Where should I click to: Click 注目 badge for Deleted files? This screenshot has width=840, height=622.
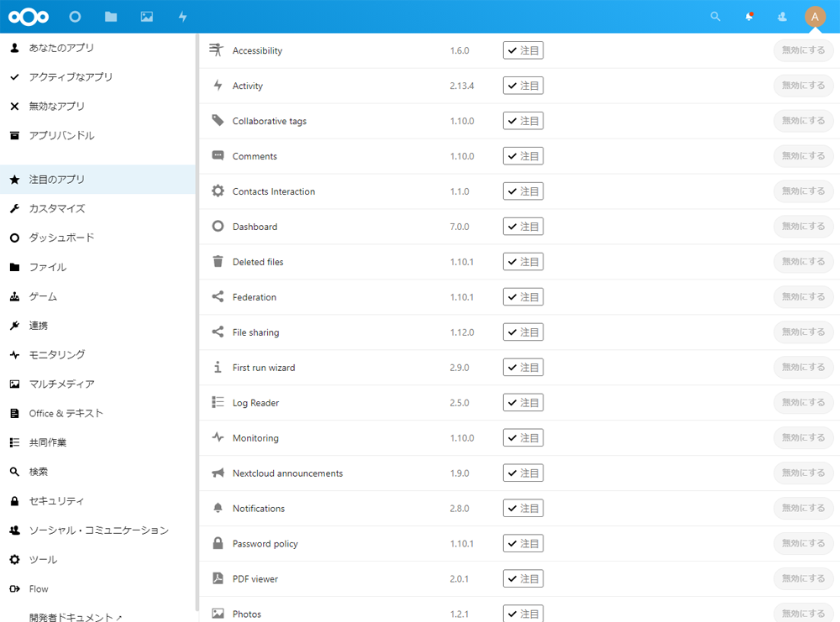pos(522,262)
